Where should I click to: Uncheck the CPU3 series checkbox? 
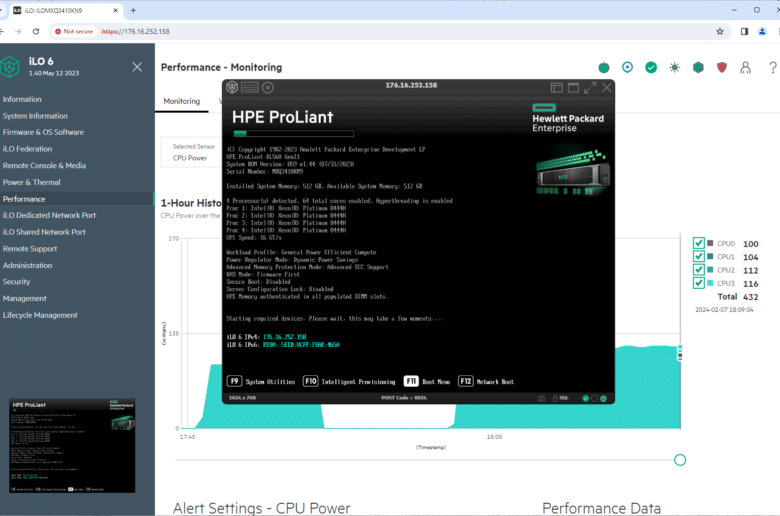pyautogui.click(x=698, y=283)
